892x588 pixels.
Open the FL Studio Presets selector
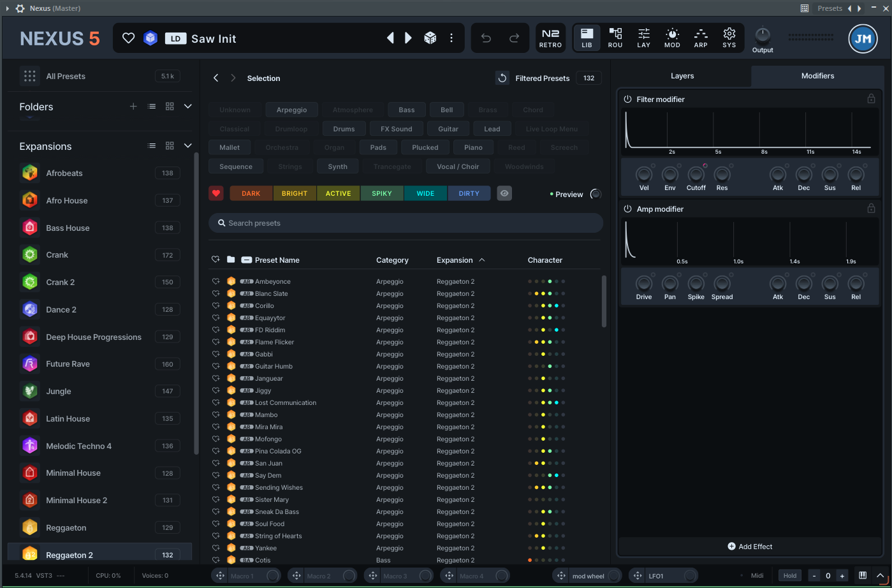coord(830,8)
